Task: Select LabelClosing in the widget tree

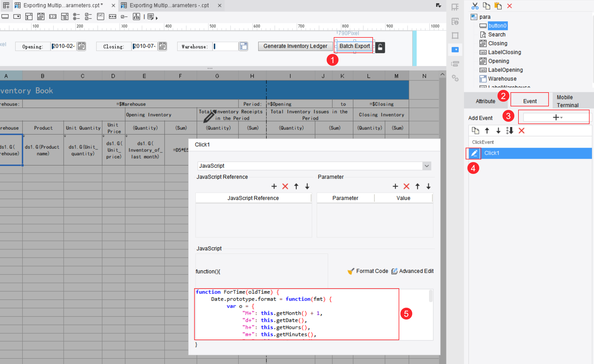Action: (x=504, y=52)
